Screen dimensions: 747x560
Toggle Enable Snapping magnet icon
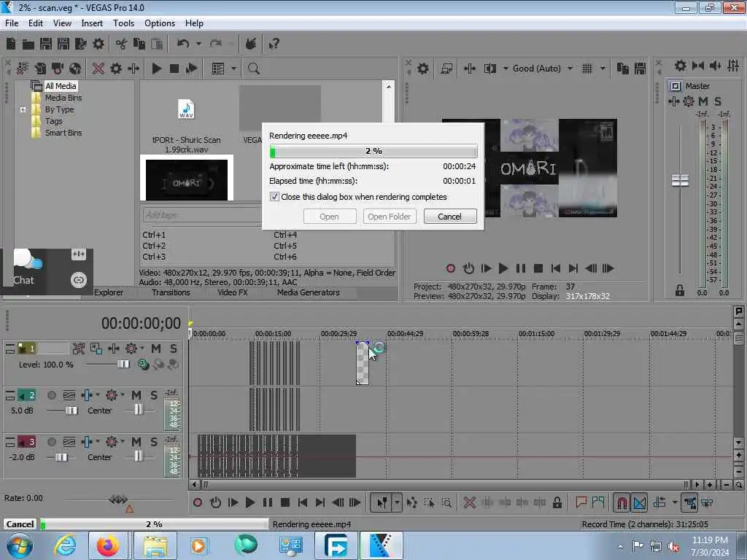click(x=622, y=502)
